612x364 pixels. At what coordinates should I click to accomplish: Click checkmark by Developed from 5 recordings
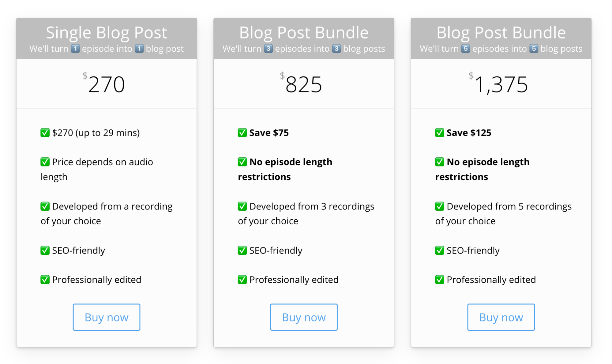pyautogui.click(x=440, y=206)
